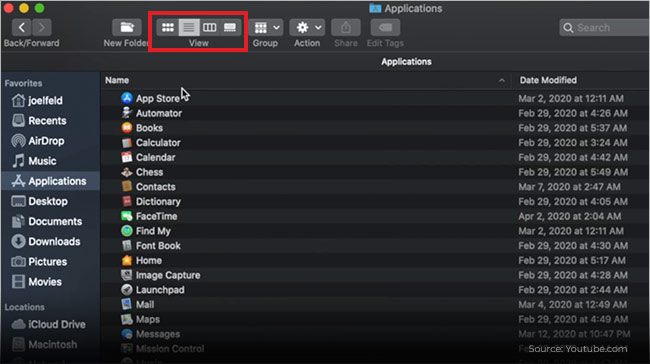The width and height of the screenshot is (650, 364).
Task: Click date 'Mar 2, 2020 at 12:11 AM' for App Store
Action: (x=571, y=99)
